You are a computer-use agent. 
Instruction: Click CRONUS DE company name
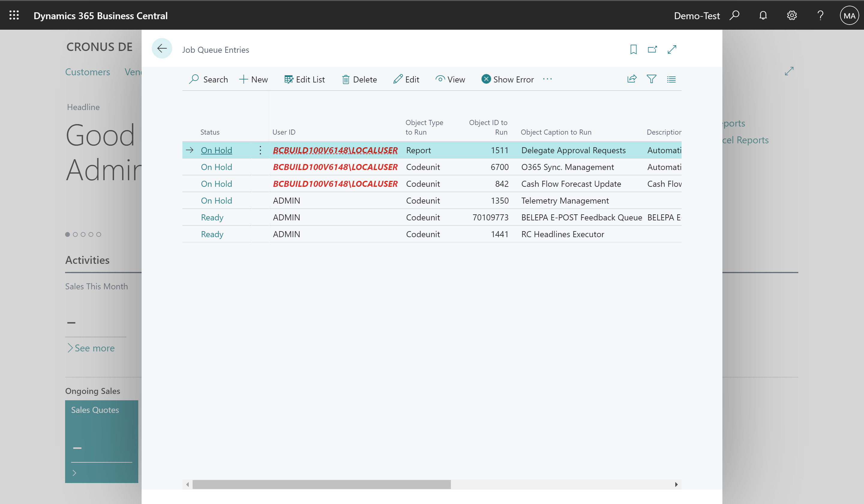(x=99, y=47)
